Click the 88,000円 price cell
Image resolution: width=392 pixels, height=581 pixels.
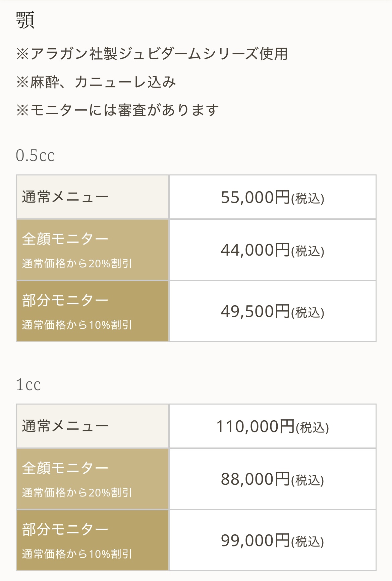coord(272,479)
